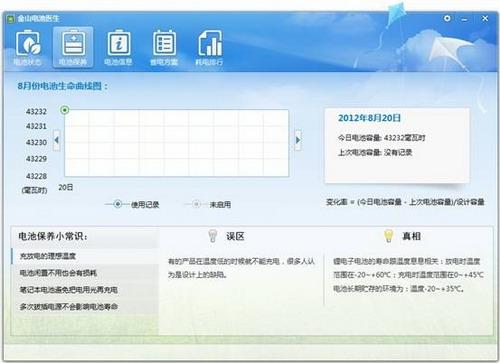Click the y-axis value 43228
The width and height of the screenshot is (500, 363).
pos(36,176)
